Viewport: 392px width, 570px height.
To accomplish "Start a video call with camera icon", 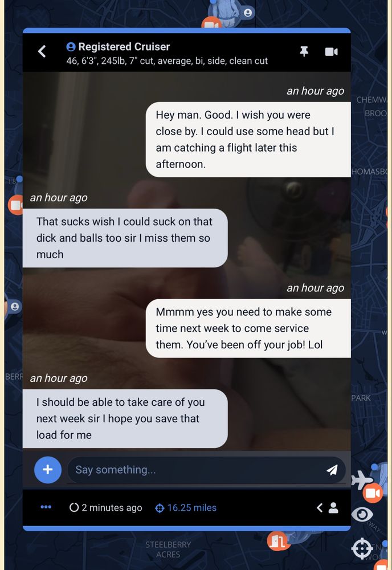I will [x=332, y=52].
